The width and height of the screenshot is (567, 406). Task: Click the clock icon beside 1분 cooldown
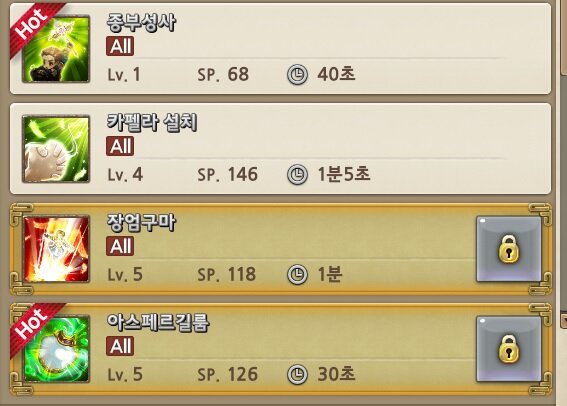point(297,275)
